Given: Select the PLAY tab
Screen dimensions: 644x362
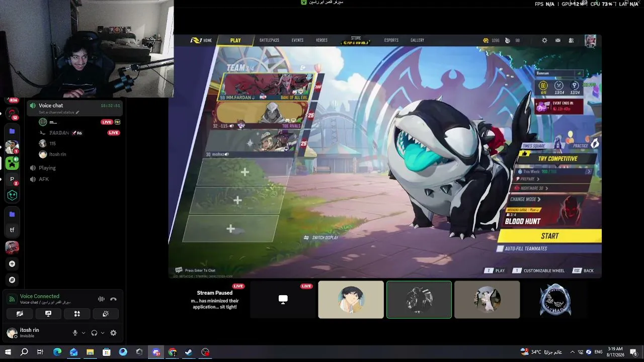Looking at the screenshot, I should (x=235, y=40).
